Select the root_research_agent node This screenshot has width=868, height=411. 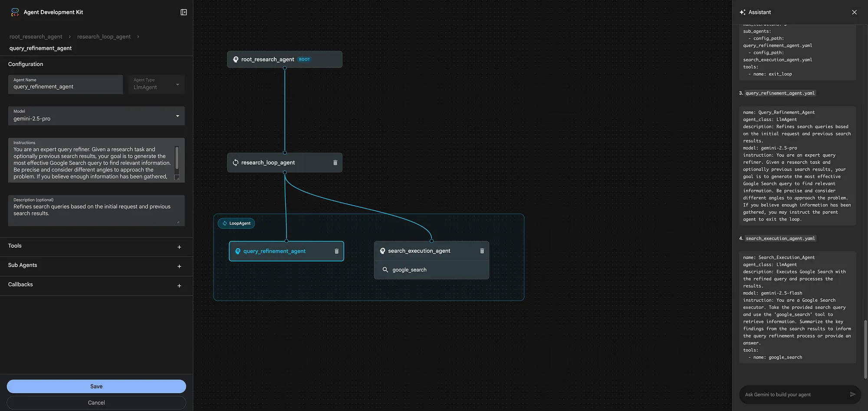point(285,60)
